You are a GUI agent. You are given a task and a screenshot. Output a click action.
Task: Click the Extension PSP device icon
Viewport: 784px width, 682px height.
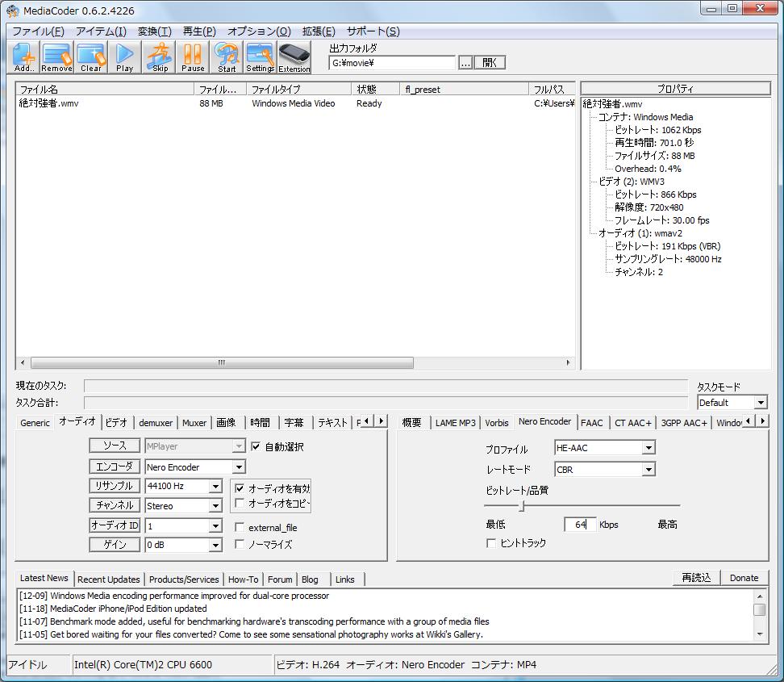click(294, 57)
